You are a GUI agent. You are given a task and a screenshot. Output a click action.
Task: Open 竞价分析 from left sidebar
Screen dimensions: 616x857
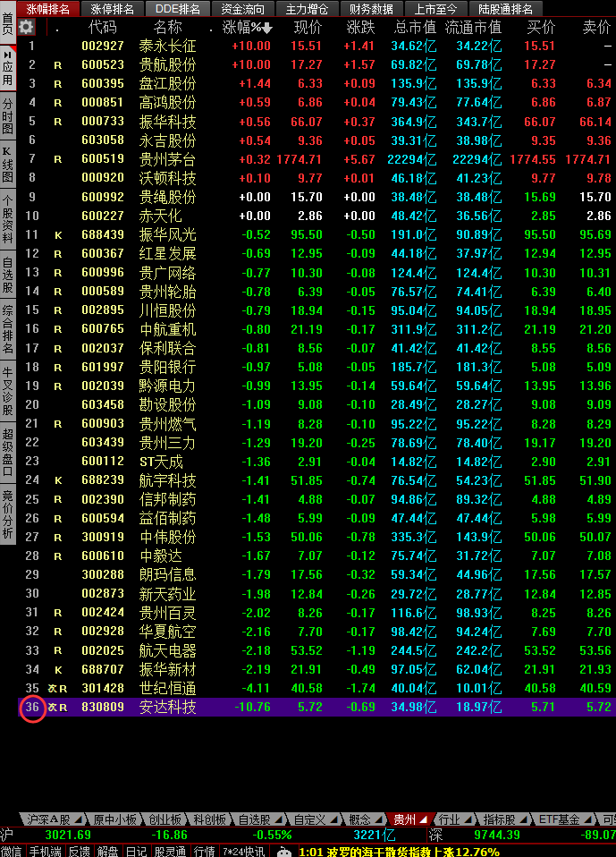tap(8, 514)
